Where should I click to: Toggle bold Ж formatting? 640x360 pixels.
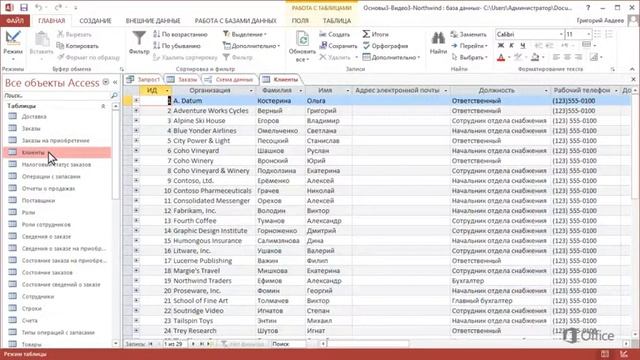point(501,46)
